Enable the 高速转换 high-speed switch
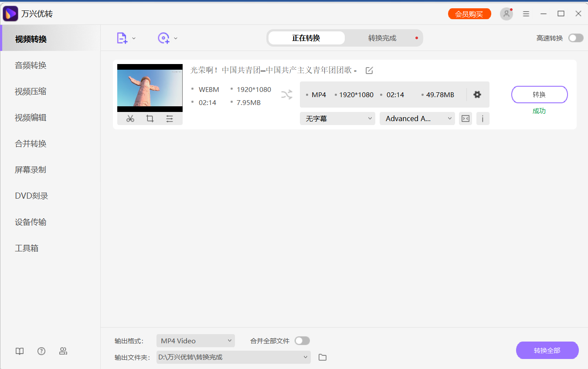The width and height of the screenshot is (588, 369). click(575, 38)
